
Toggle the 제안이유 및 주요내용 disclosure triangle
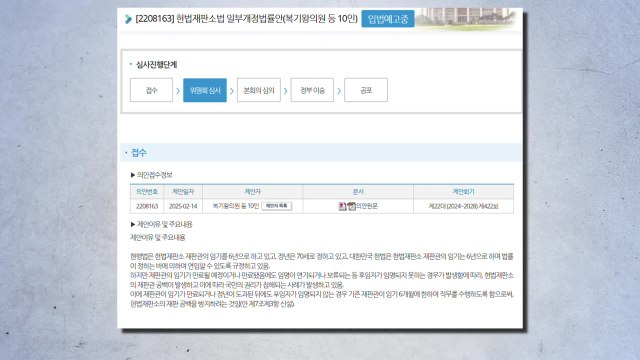coord(133,224)
